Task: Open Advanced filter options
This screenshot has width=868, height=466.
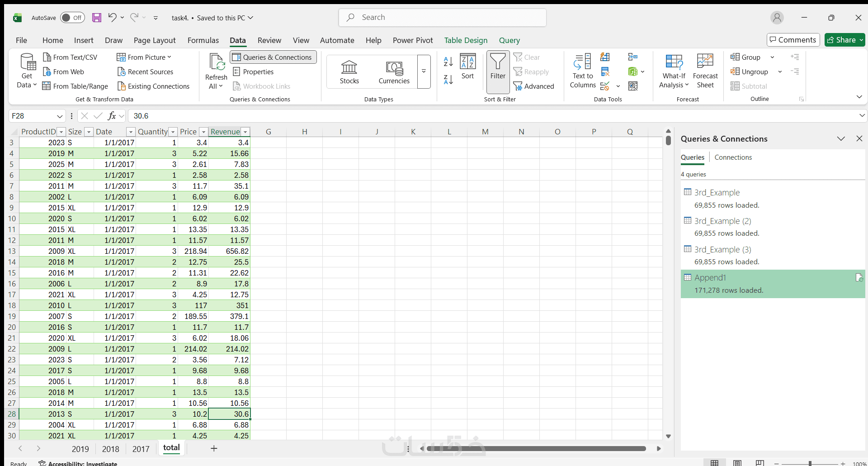Action: 534,86
